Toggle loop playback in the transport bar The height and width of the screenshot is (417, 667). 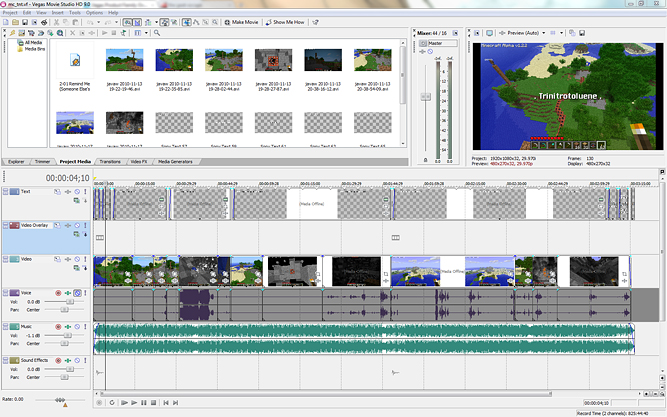(112, 403)
